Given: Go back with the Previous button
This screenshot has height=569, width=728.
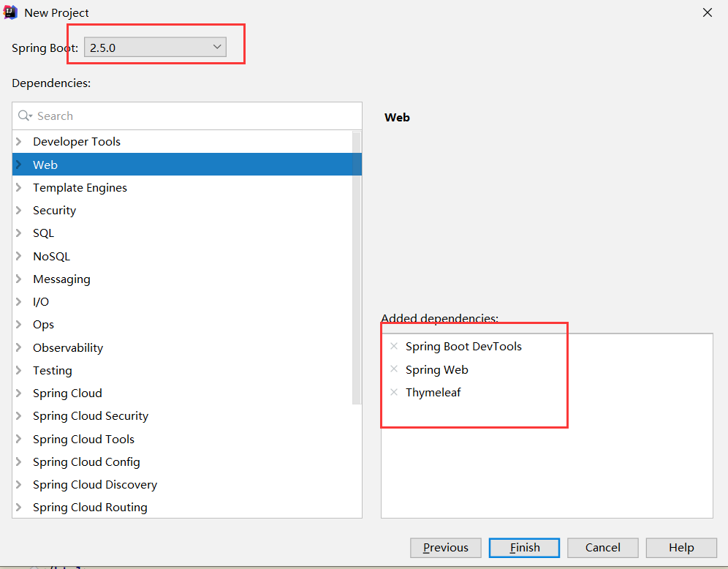Looking at the screenshot, I should (446, 548).
